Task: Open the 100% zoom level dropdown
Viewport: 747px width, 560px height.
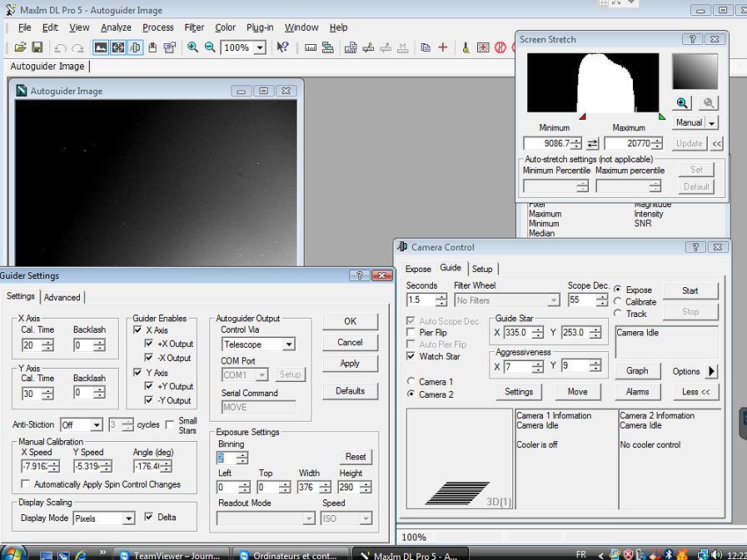Action: pyautogui.click(x=260, y=47)
